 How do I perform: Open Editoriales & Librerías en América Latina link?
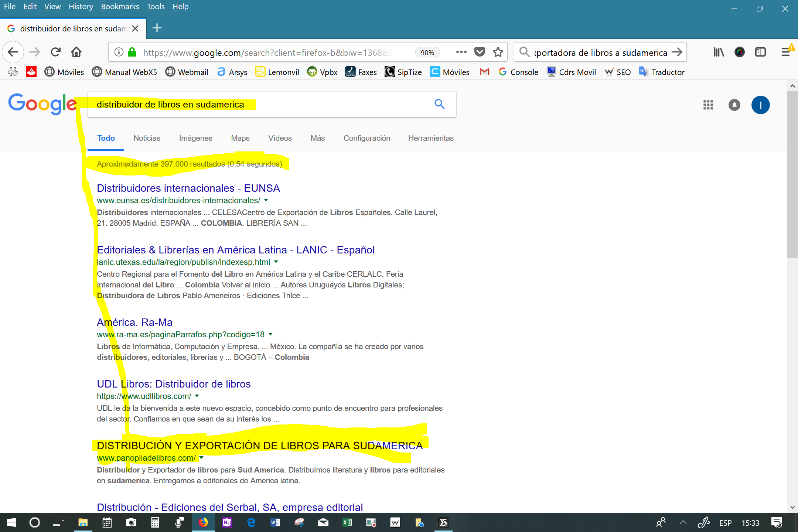click(236, 250)
